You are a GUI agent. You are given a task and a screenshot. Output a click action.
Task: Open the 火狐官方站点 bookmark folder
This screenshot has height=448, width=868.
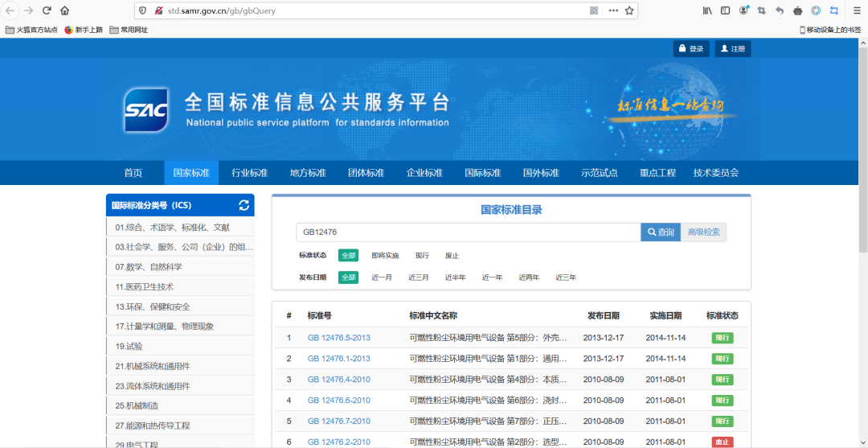click(x=31, y=30)
